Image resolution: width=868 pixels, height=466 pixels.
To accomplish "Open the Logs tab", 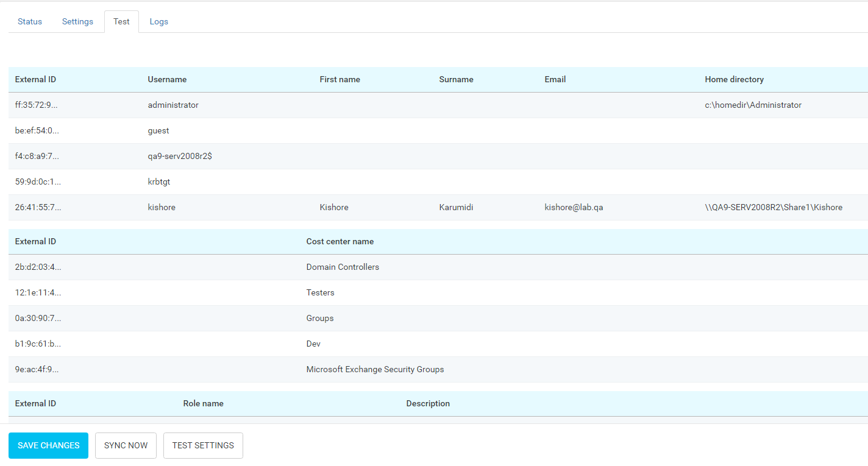I will tap(158, 21).
